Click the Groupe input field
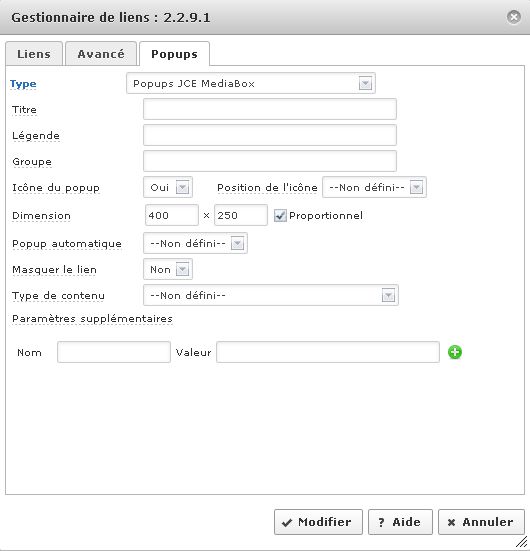530x551 pixels. 270,161
